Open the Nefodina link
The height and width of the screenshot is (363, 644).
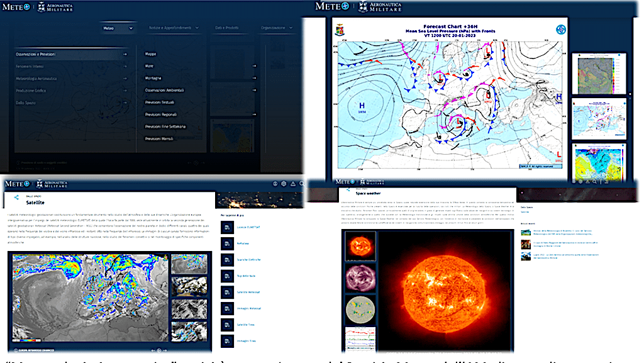[x=243, y=243]
